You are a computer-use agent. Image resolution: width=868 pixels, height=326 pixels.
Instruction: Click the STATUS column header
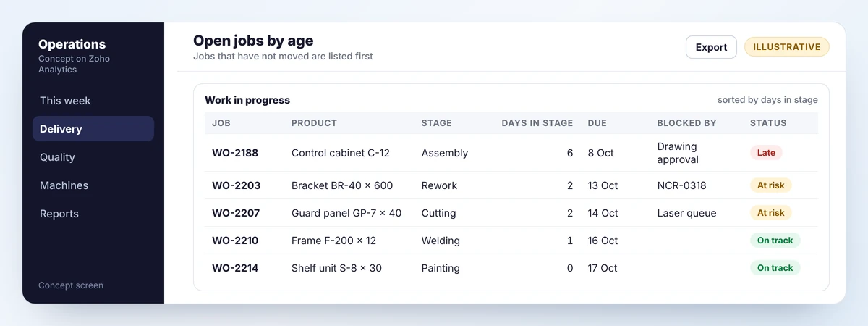(x=768, y=123)
